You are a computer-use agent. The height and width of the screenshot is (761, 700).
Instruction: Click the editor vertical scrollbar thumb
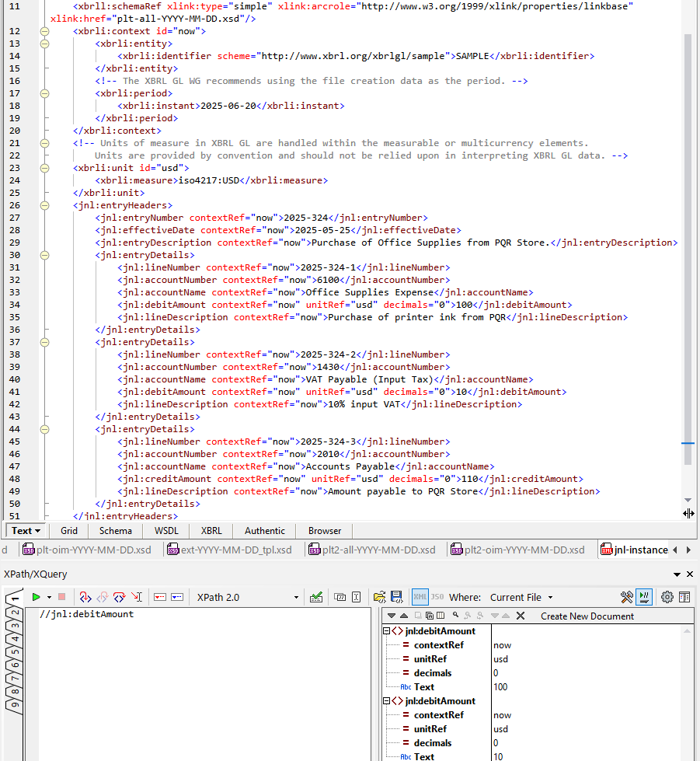coord(688,249)
